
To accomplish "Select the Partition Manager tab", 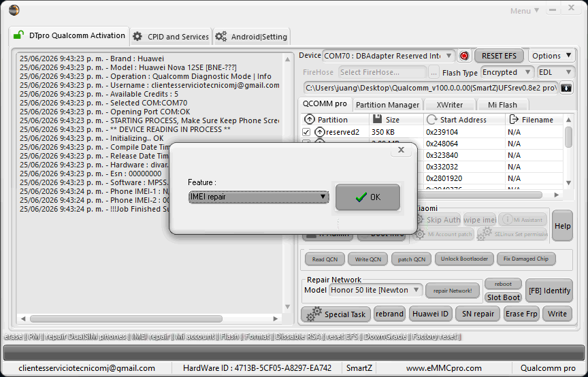I will click(x=387, y=105).
